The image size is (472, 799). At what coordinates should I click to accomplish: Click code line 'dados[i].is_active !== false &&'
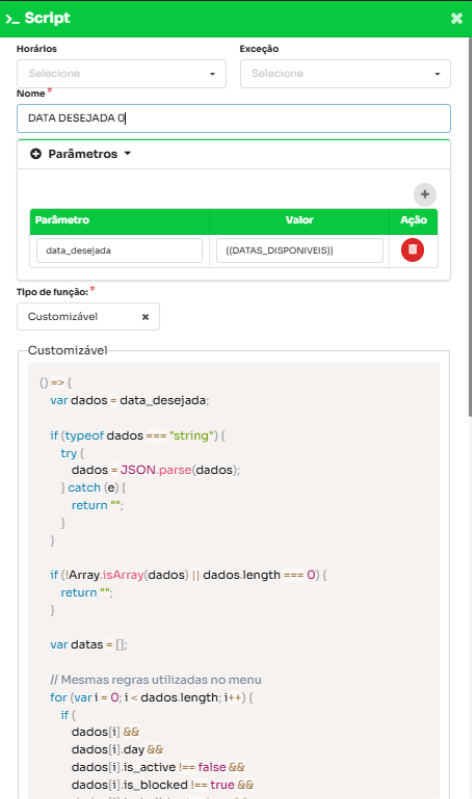[158, 767]
